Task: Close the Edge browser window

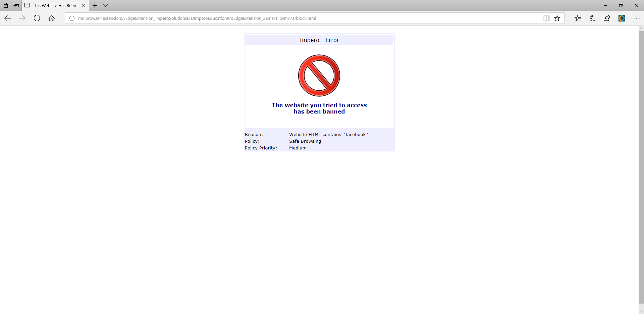Action: (636, 5)
